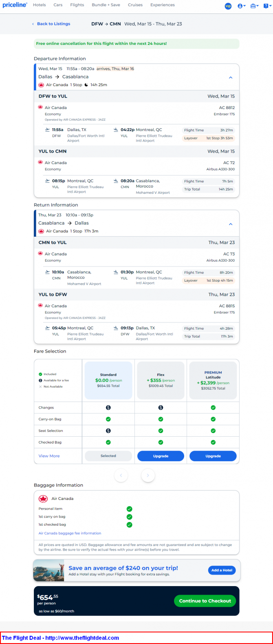Click Continue to Checkout
The image size is (273, 644).
coord(205,601)
